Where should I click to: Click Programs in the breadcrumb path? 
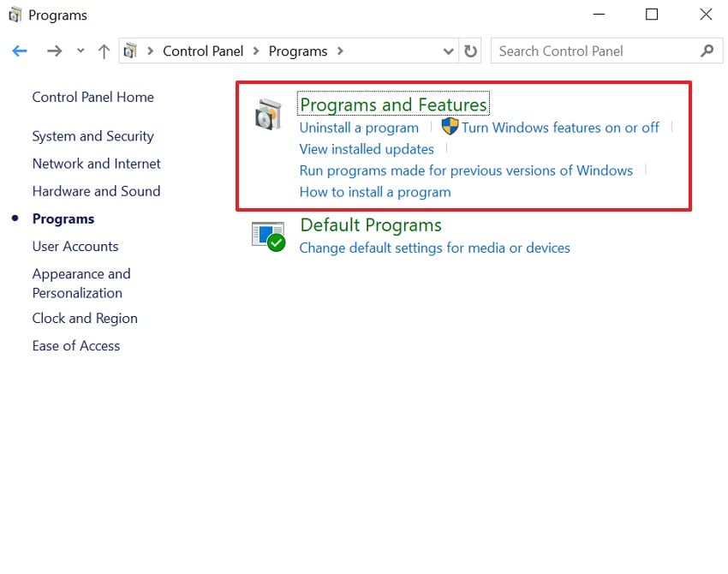(298, 51)
